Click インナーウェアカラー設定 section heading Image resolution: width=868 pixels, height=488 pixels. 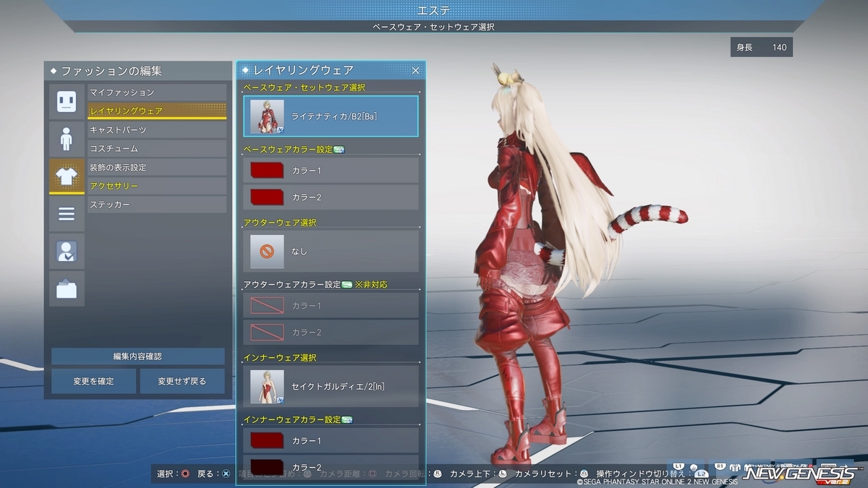click(x=292, y=419)
